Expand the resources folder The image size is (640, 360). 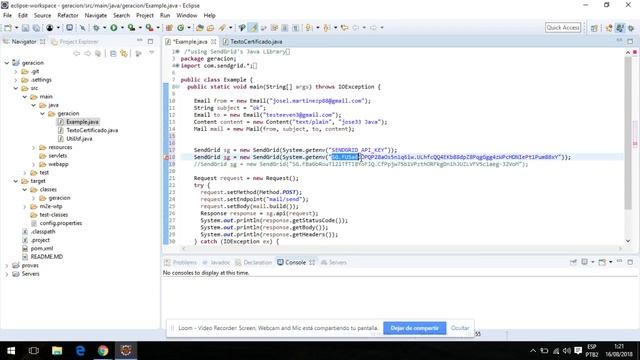pos(34,147)
